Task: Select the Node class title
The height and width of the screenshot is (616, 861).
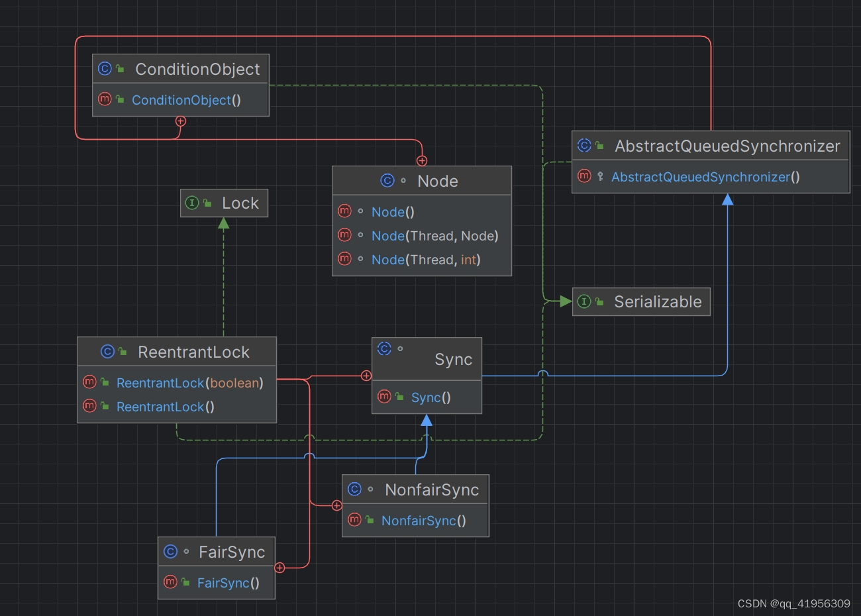Action: [438, 181]
